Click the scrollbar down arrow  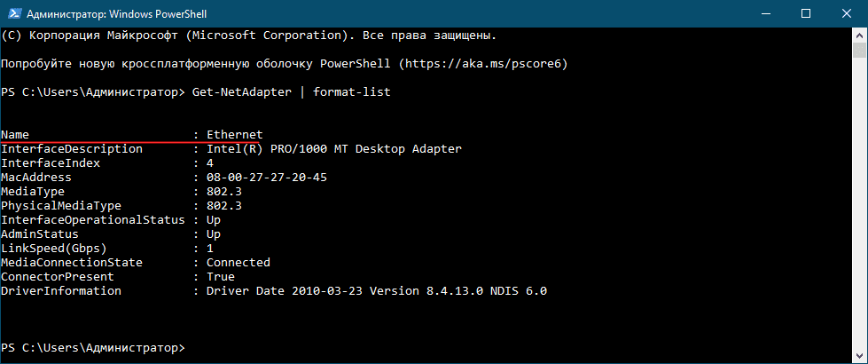(859, 356)
